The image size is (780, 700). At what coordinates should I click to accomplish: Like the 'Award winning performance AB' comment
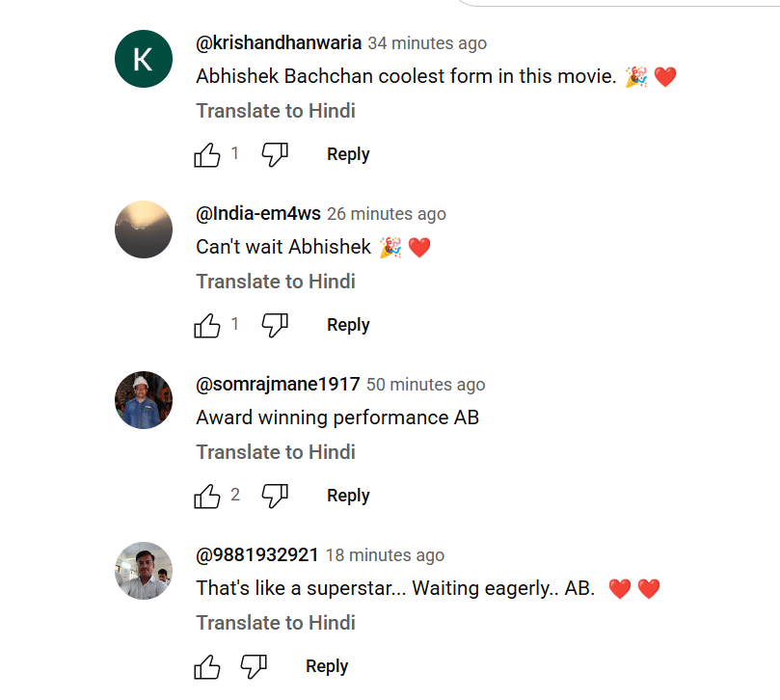click(x=207, y=496)
